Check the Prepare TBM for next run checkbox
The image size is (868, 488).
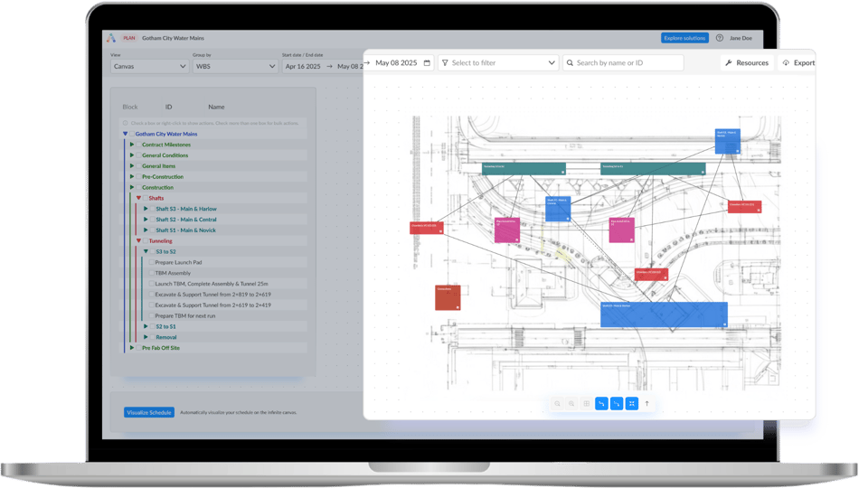[x=152, y=316]
